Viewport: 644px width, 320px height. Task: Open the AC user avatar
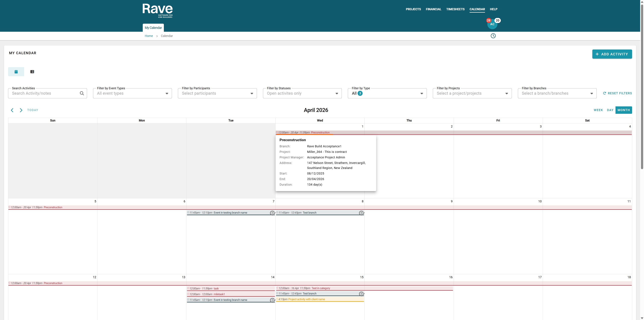pyautogui.click(x=492, y=24)
